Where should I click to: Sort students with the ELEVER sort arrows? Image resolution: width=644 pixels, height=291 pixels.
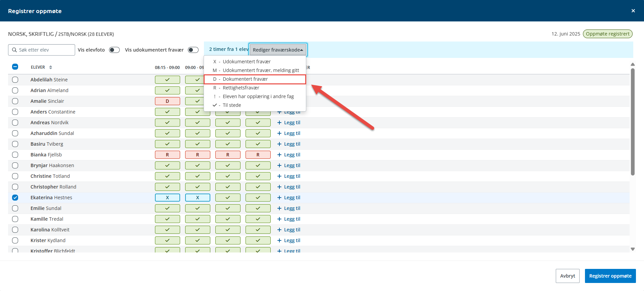tap(51, 67)
